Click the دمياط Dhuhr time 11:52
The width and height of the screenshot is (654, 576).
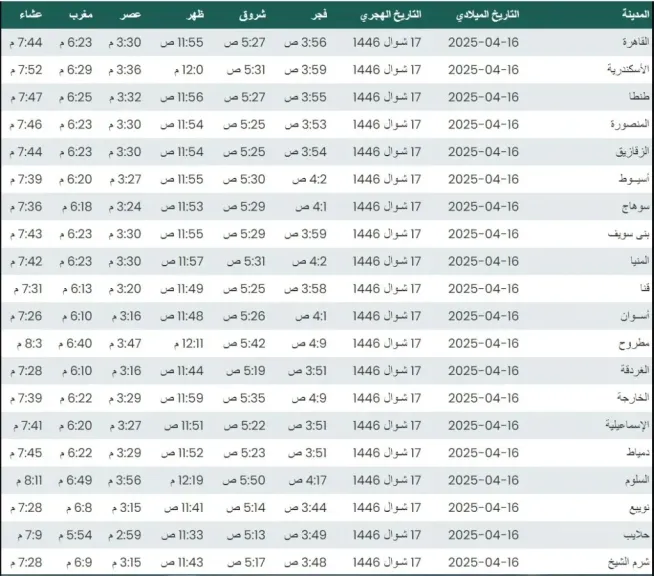coord(182,453)
